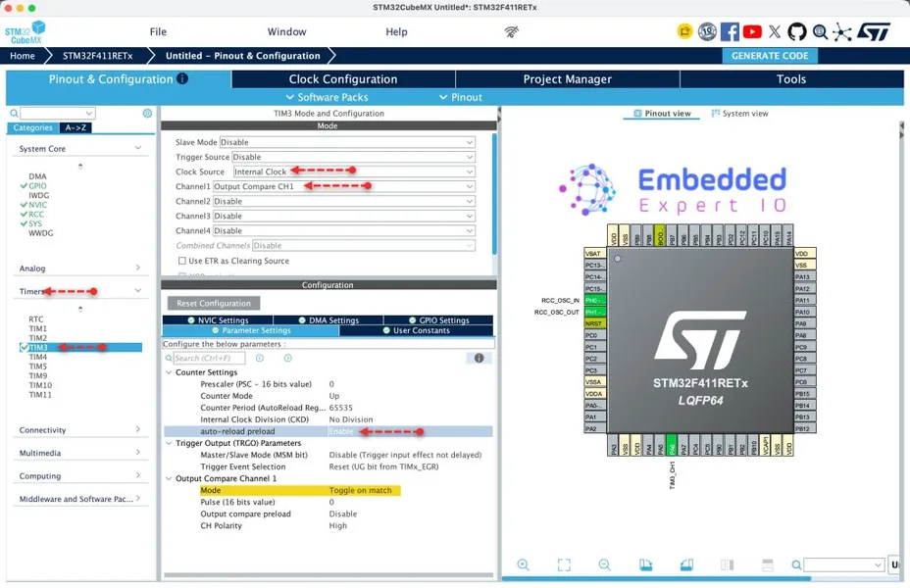The width and height of the screenshot is (910, 588).
Task: Go to the next parameter search result
Action: (x=288, y=358)
